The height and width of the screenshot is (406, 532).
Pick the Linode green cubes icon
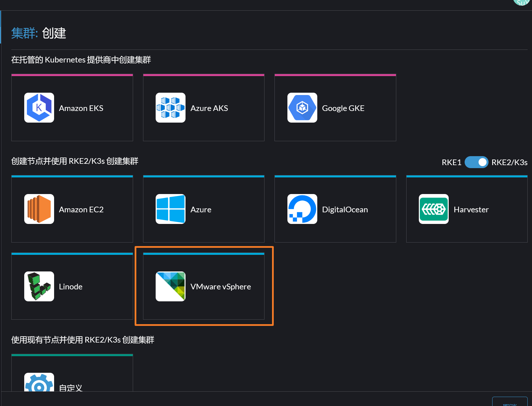tap(39, 286)
